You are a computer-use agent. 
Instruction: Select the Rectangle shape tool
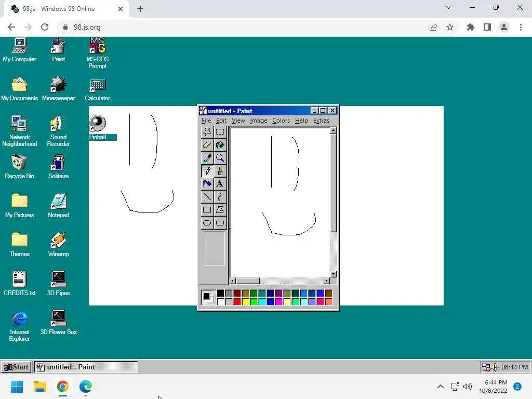(207, 210)
